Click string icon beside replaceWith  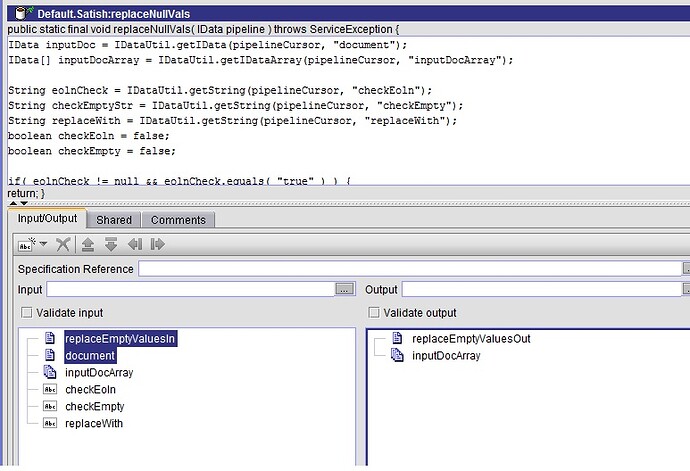50,423
